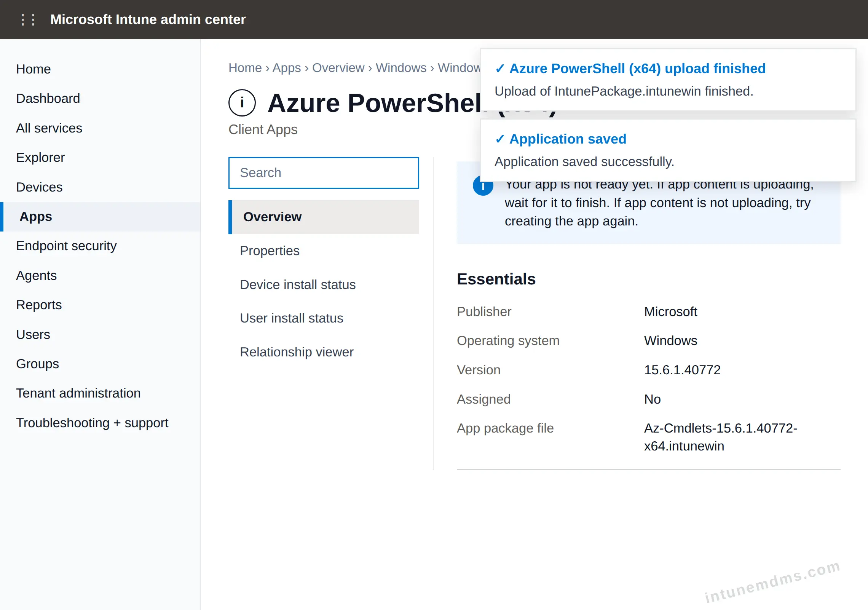Open User install status
This screenshot has width=868, height=610.
click(x=292, y=318)
